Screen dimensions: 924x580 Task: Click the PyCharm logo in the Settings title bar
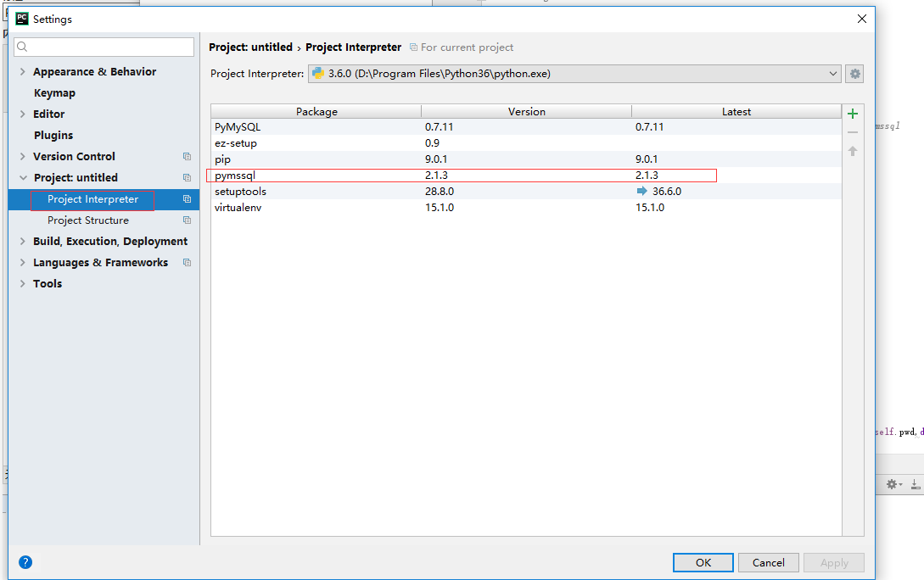pyautogui.click(x=22, y=19)
